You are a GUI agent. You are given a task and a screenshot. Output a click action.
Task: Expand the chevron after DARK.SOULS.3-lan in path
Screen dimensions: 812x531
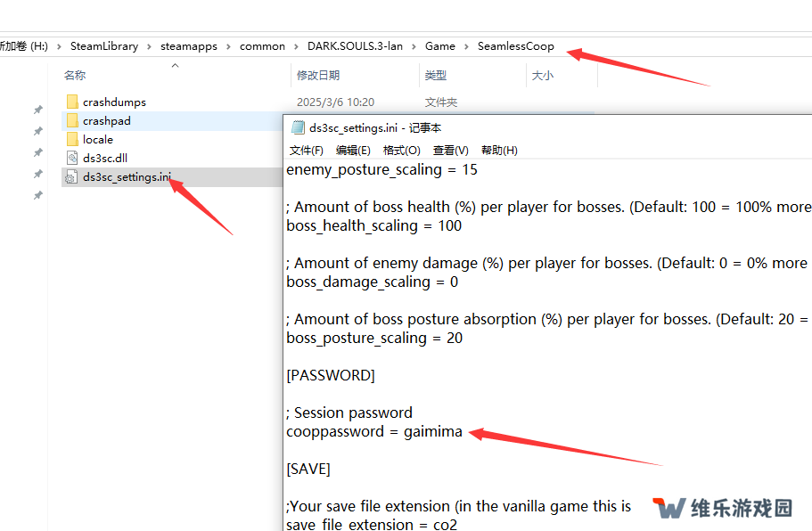tap(414, 46)
